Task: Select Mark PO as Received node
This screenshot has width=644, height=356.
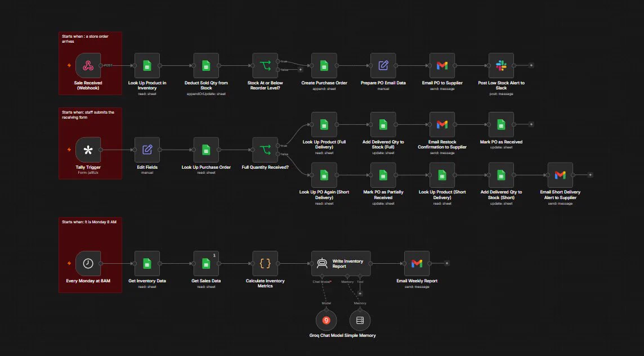Action: tap(501, 125)
